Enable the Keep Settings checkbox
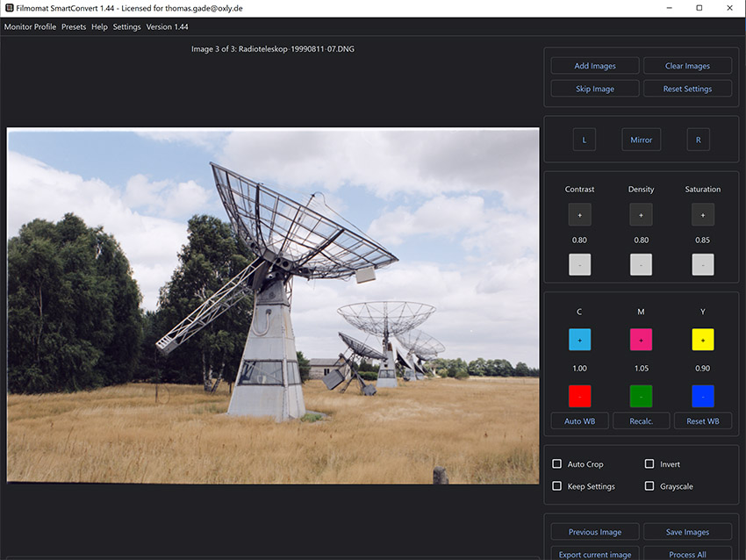Image resolution: width=746 pixels, height=560 pixels. 557,486
